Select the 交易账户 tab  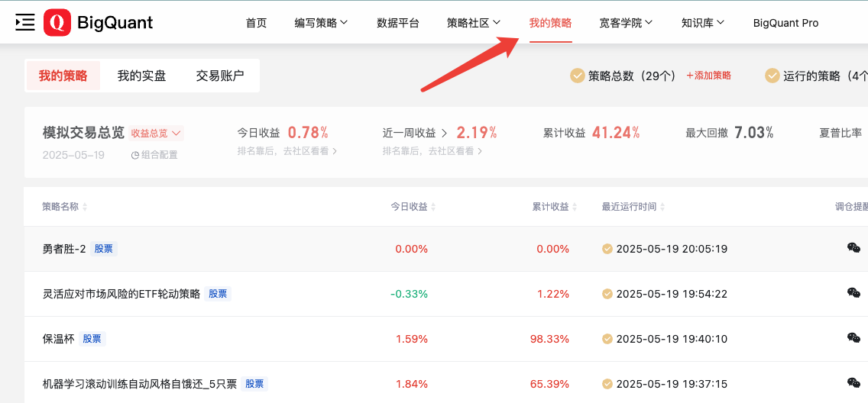coord(220,76)
